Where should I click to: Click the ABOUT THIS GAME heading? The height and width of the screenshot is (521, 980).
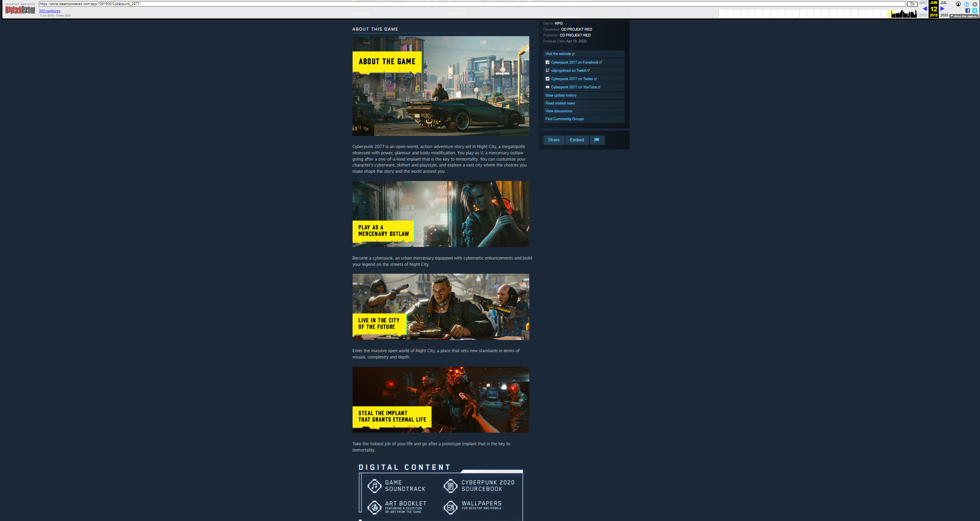(375, 29)
